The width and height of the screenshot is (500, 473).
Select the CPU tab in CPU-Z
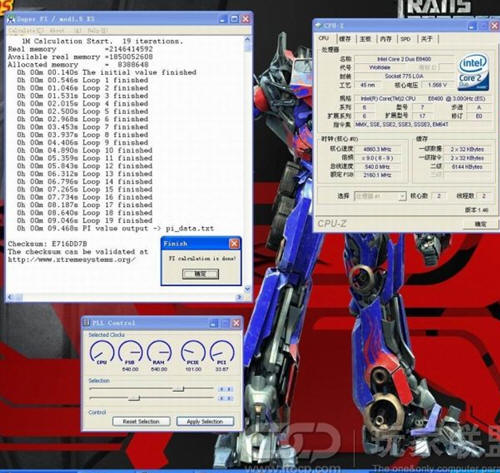[324, 38]
